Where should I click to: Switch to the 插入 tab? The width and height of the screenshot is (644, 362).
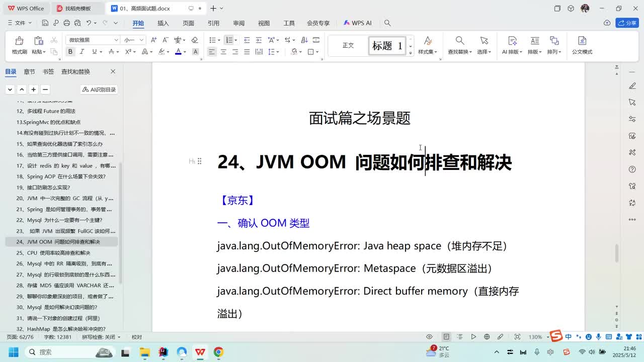(x=163, y=23)
